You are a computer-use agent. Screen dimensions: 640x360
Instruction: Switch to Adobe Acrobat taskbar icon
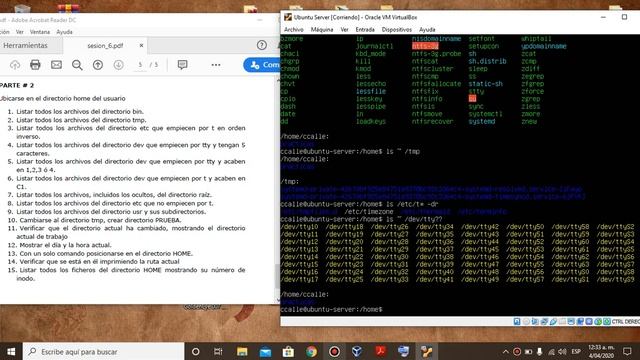pyautogui.click(x=380, y=351)
